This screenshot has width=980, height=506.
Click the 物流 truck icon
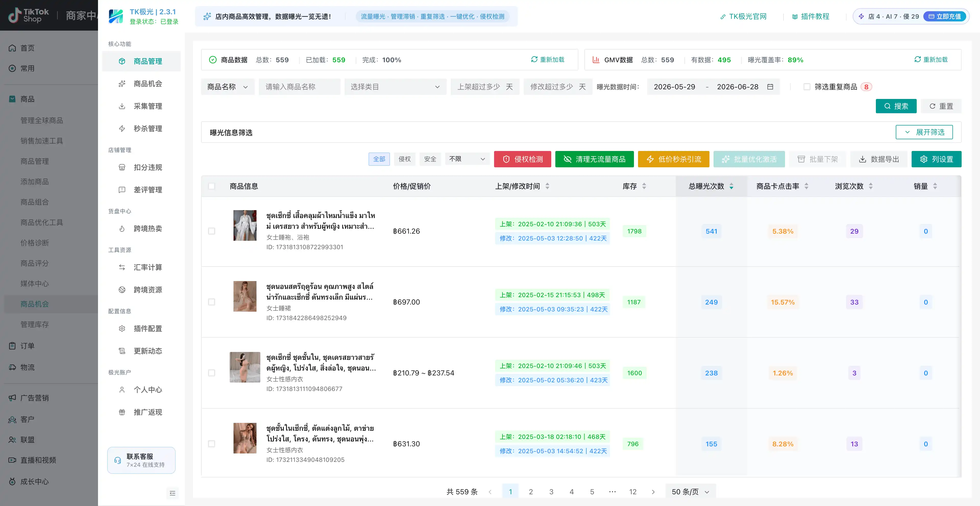pyautogui.click(x=12, y=367)
